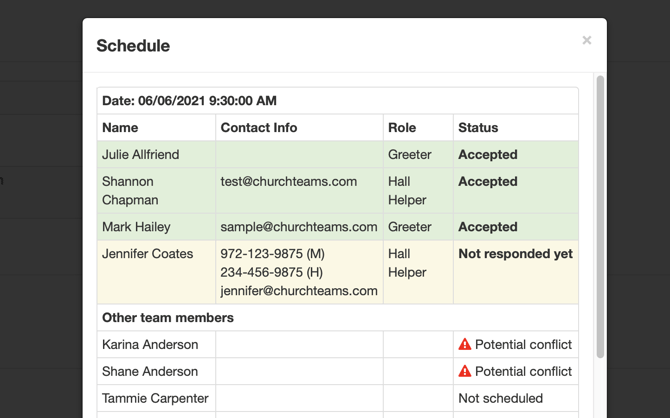This screenshot has height=418, width=670.
Task: Click the Contact Info column header
Action: pos(259,128)
